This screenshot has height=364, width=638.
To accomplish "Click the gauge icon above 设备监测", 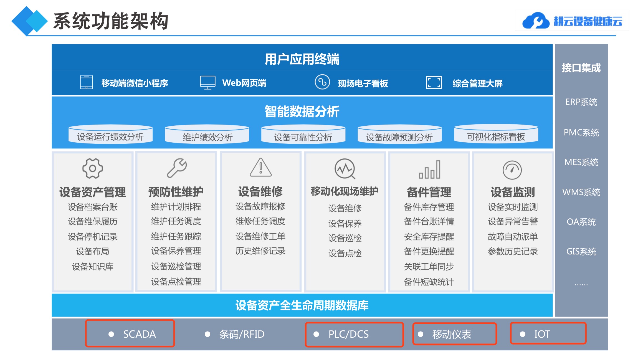I will pos(512,170).
